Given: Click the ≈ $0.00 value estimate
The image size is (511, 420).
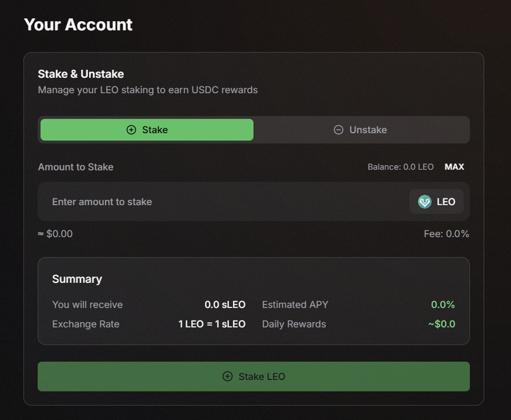Looking at the screenshot, I should [x=55, y=234].
